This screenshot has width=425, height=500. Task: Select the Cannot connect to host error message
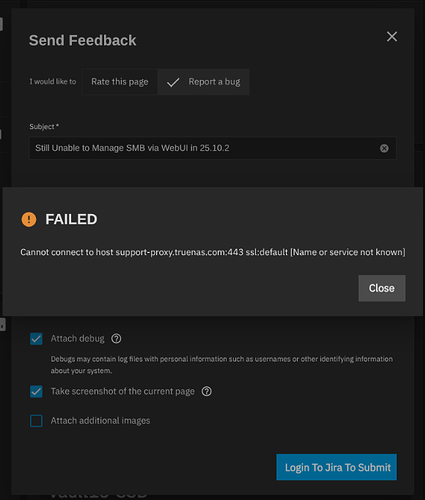coord(213,252)
